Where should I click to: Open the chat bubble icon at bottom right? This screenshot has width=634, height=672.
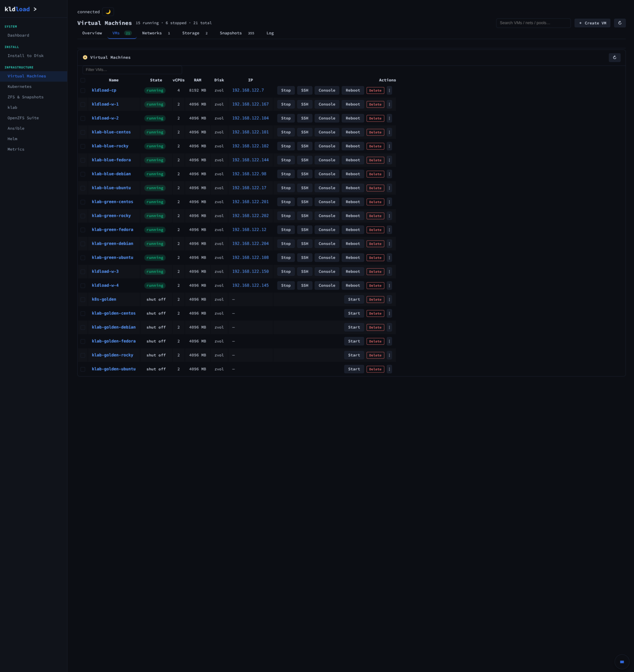click(x=622, y=662)
